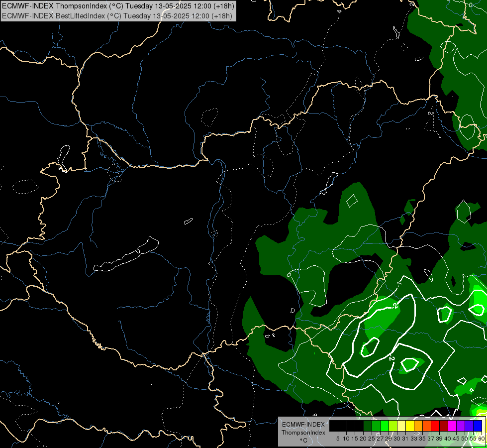Select the pale yellow 30–31 legend swatch
487x448 pixels.
point(401,426)
